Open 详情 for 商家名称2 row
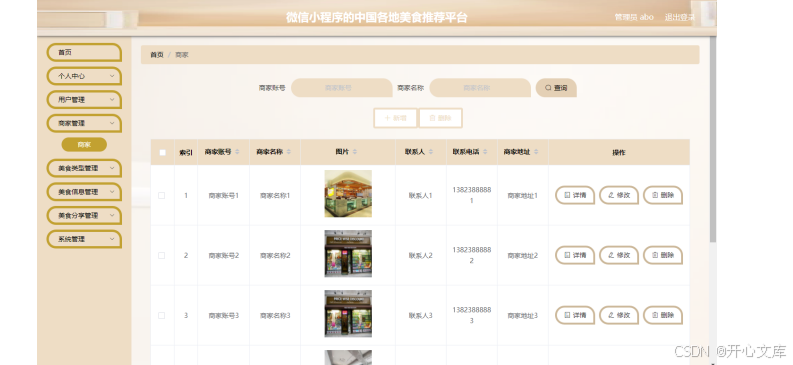793x365 pixels. 575,255
